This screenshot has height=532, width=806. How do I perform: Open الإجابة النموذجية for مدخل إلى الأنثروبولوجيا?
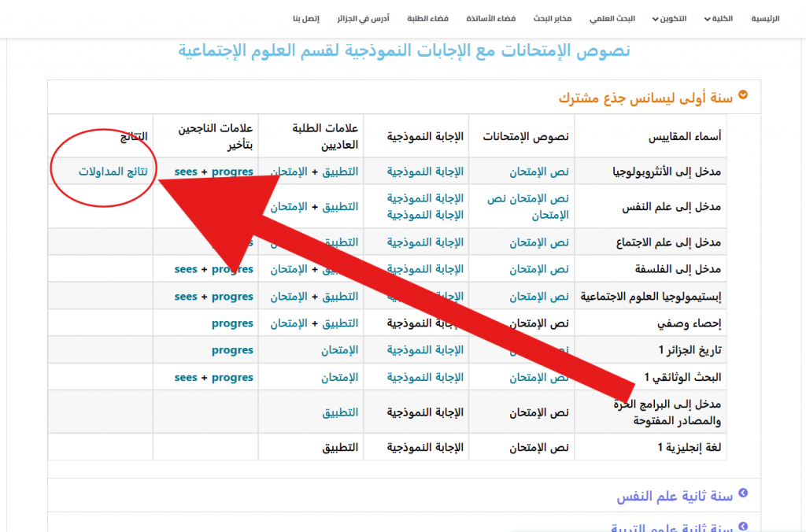pyautogui.click(x=425, y=172)
